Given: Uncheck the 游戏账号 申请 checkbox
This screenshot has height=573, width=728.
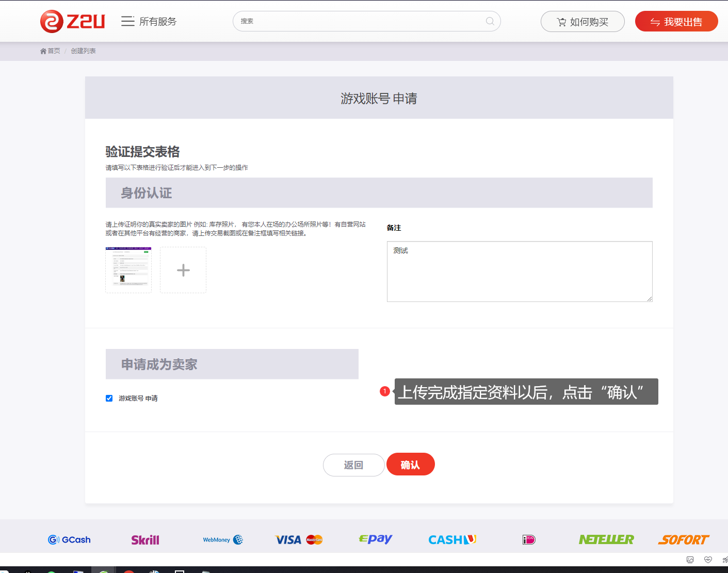Looking at the screenshot, I should pyautogui.click(x=109, y=398).
